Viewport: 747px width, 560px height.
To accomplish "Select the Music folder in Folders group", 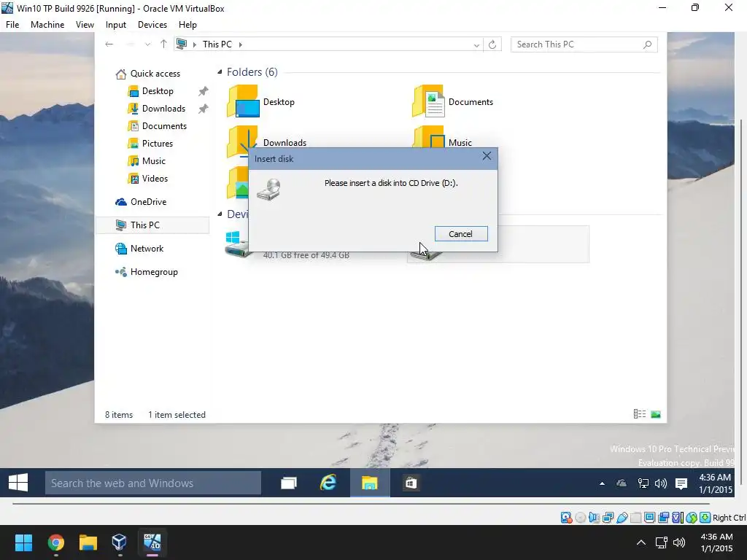I will tap(460, 142).
